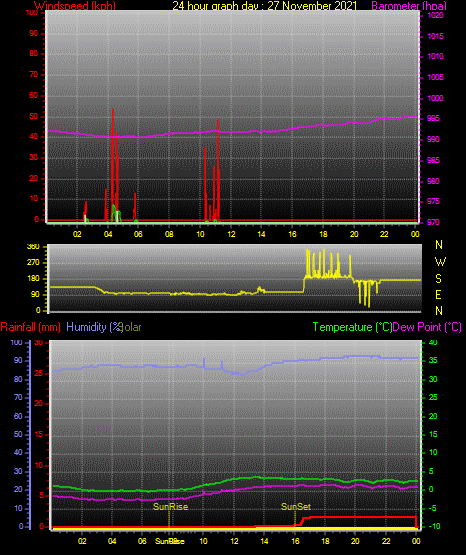Select the 'Rainfall (mm)' legend label
The image size is (466, 555).
(x=30, y=327)
